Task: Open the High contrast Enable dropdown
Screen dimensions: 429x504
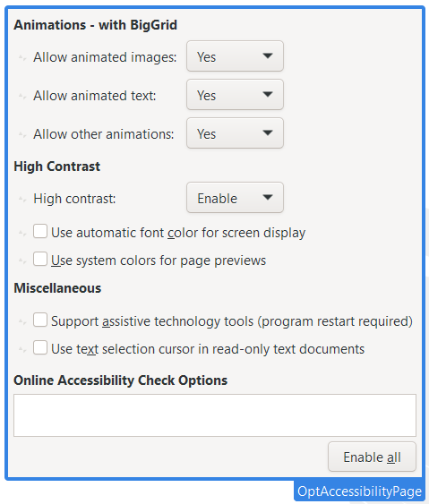Action: coord(235,198)
